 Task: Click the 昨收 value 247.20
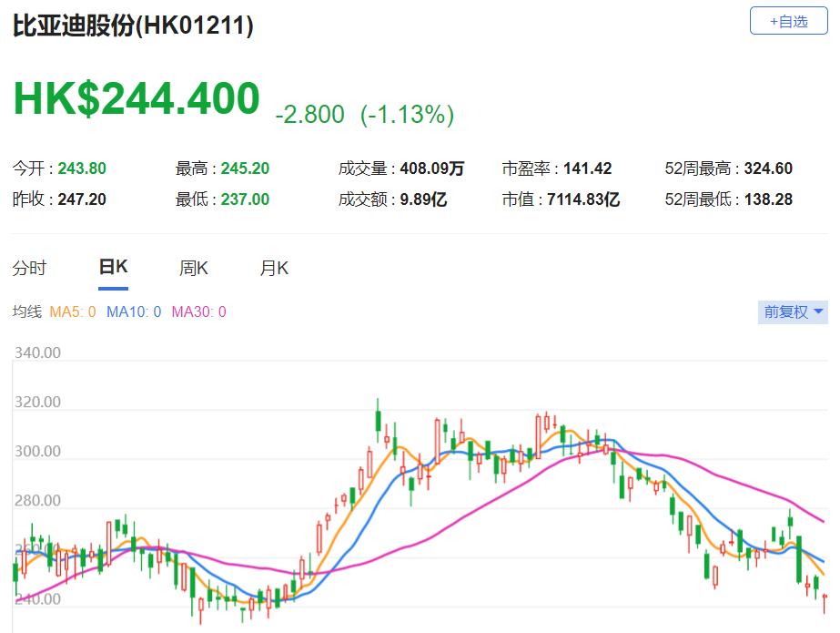82,199
